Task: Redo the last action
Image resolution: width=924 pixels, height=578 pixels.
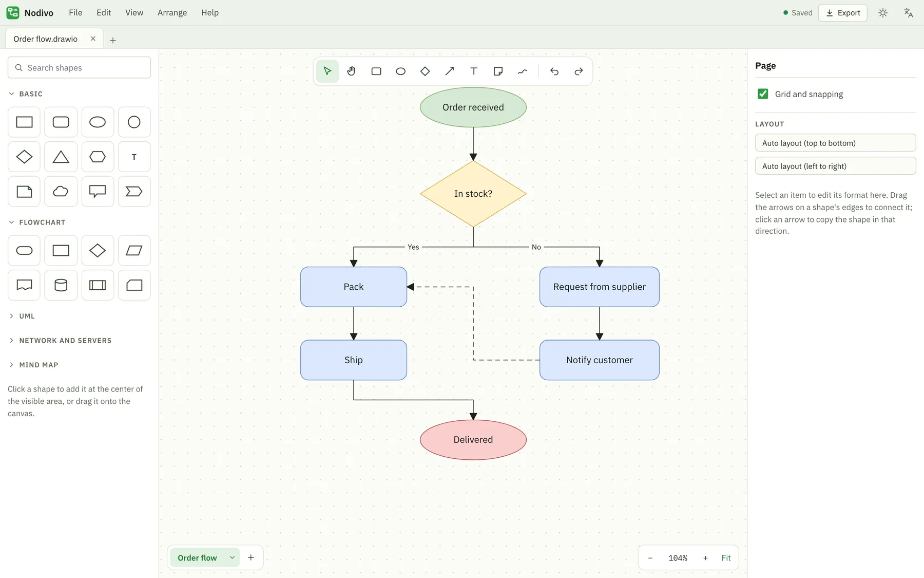Action: pyautogui.click(x=579, y=71)
